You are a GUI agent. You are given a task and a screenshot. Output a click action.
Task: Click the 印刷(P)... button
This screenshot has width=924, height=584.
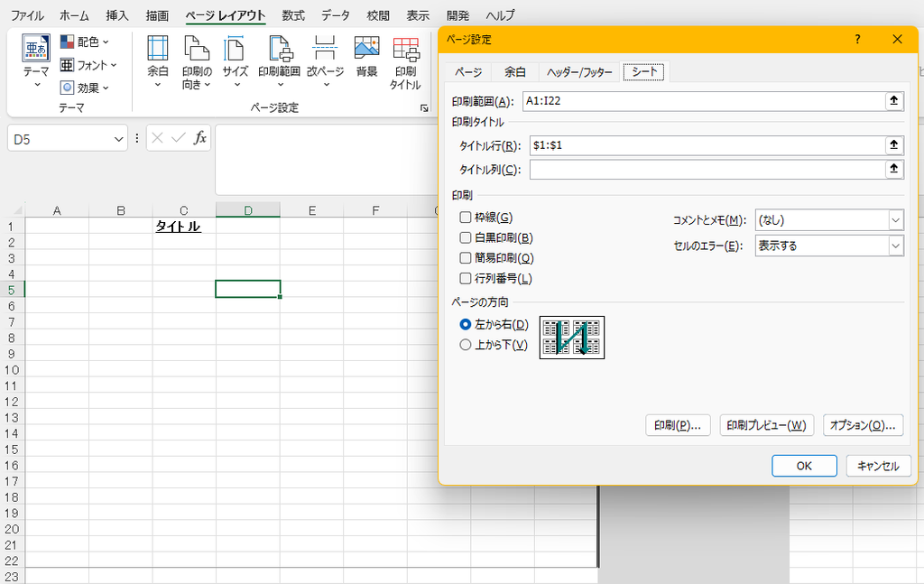pyautogui.click(x=678, y=425)
